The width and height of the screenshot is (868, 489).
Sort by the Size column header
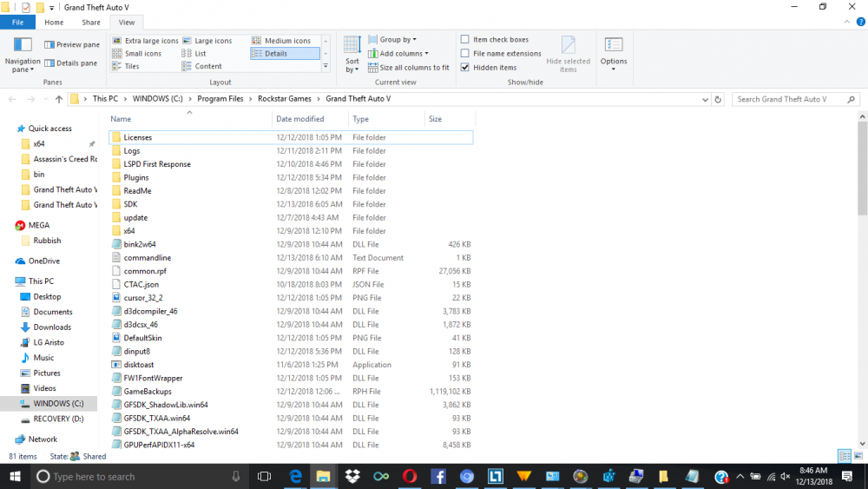[450, 118]
